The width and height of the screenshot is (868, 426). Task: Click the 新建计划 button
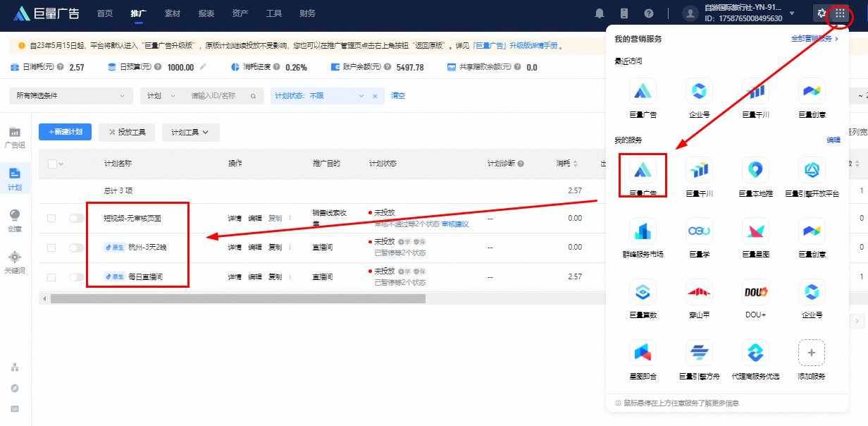tap(65, 132)
